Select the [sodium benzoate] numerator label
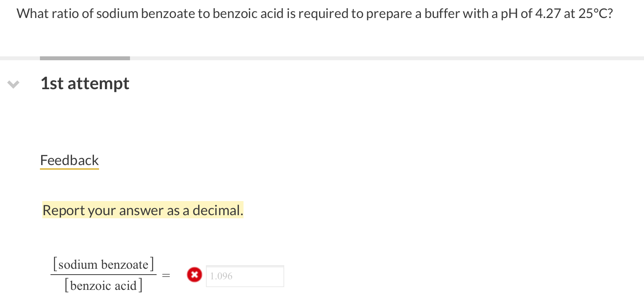Viewport: 644px width, 302px height. click(103, 264)
